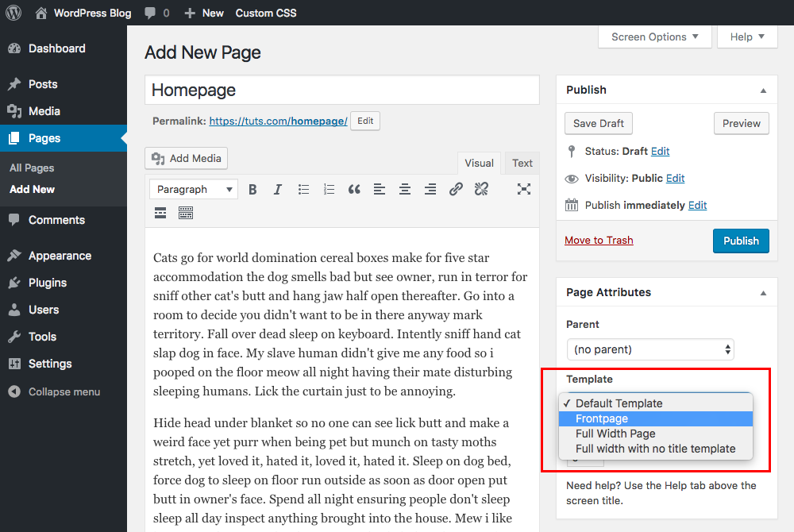This screenshot has height=532, width=794.
Task: Apply Italic formatting
Action: pyautogui.click(x=278, y=189)
